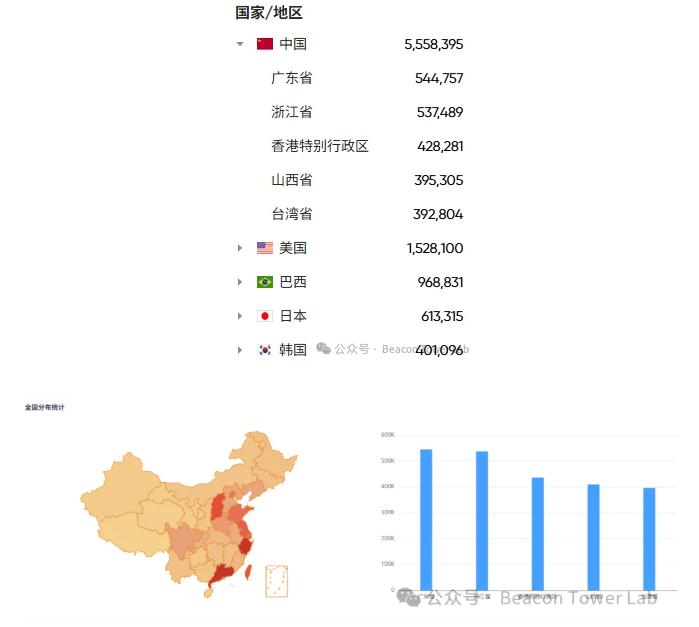Screen dimensions: 699x627
Task: Click the 全国分布统计 chart title
Action: (45, 407)
